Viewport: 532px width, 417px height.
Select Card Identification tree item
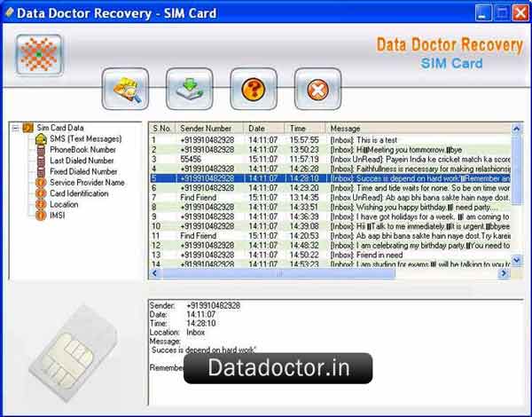(79, 193)
